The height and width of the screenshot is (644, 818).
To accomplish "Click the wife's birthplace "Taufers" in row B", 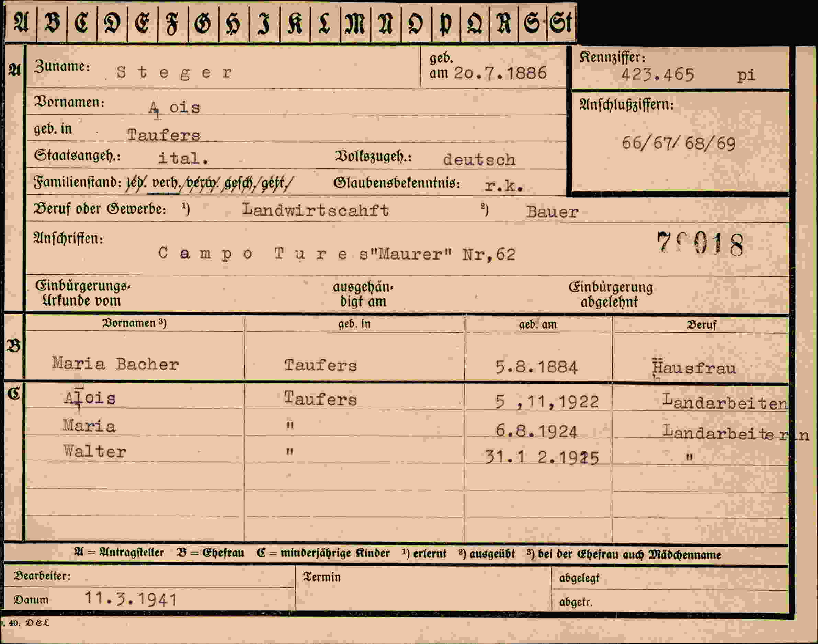I will (x=320, y=365).
